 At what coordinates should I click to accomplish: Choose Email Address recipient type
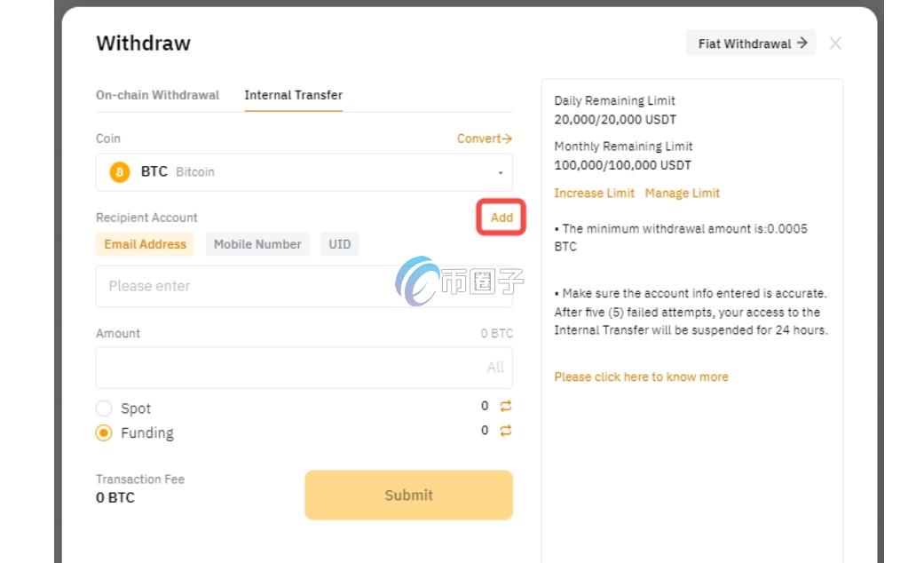pyautogui.click(x=145, y=244)
